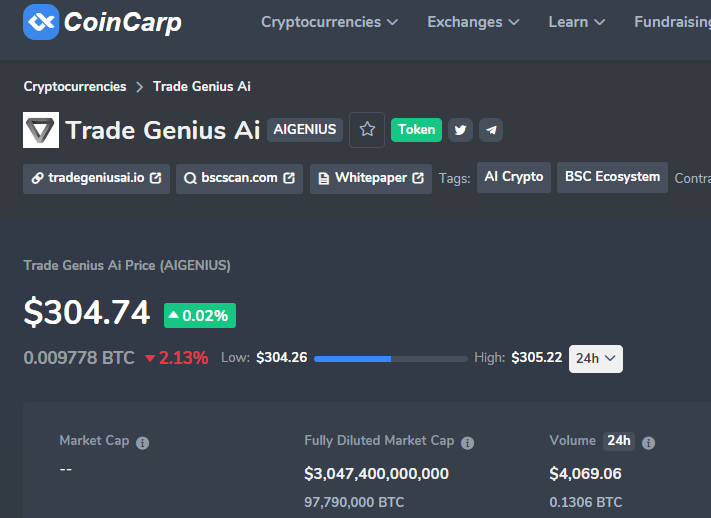
Task: Visit tradegeniusai.io website link
Action: [x=97, y=178]
